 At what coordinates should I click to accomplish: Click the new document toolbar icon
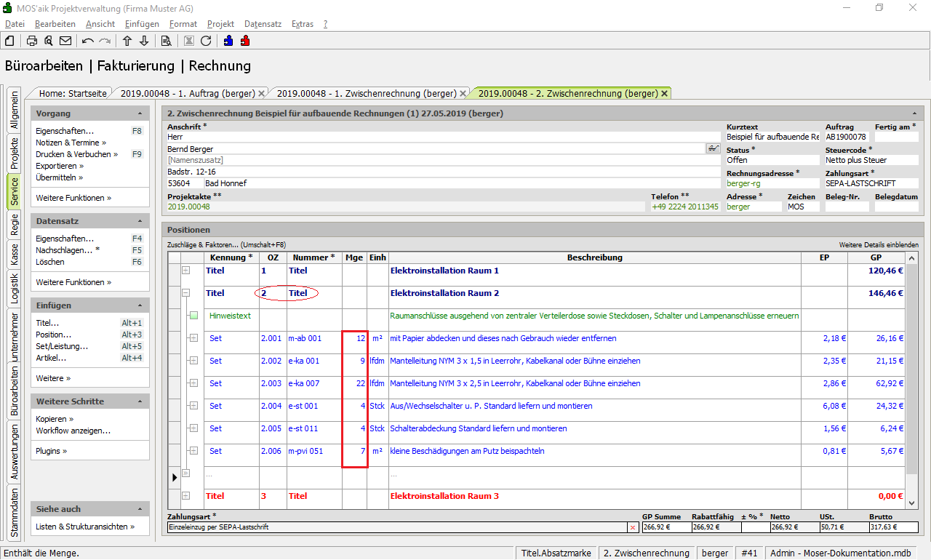(10, 41)
